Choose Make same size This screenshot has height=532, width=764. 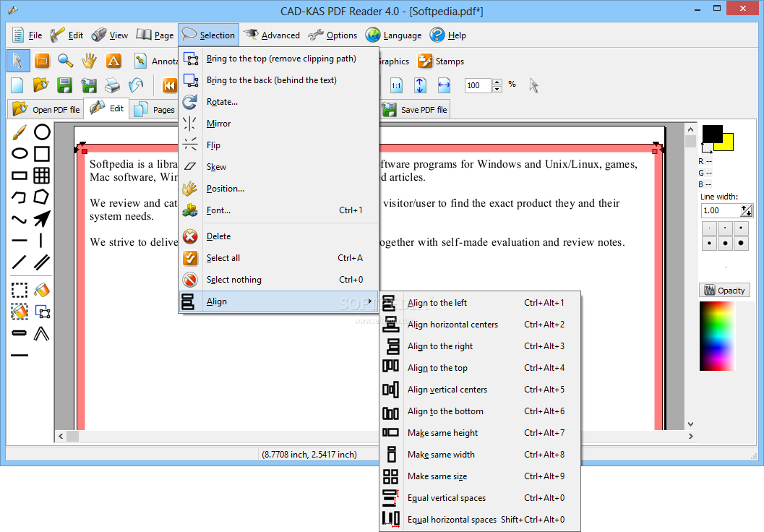click(480, 476)
